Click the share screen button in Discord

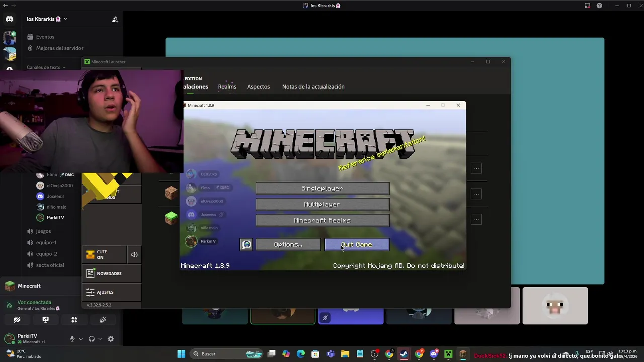(46, 320)
